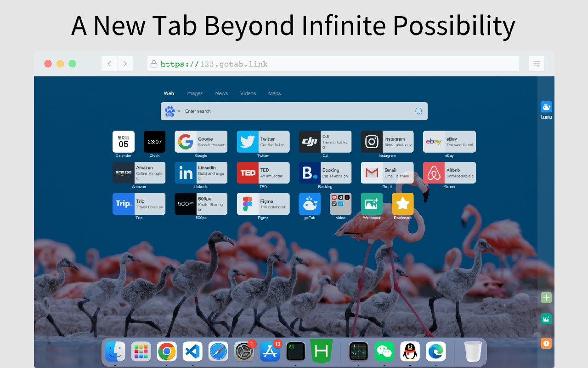
Task: Click the browser forward button
Action: [125, 64]
